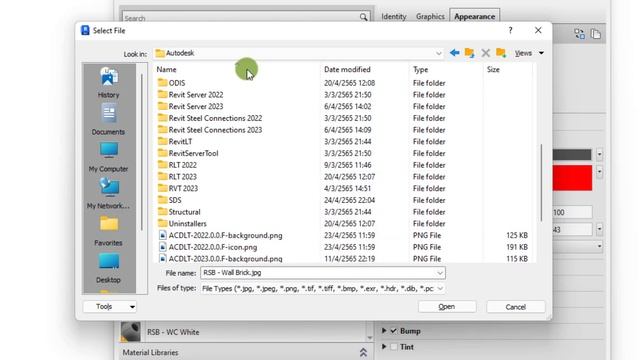Select Revit Steel Connections 2022 folder

[210, 118]
